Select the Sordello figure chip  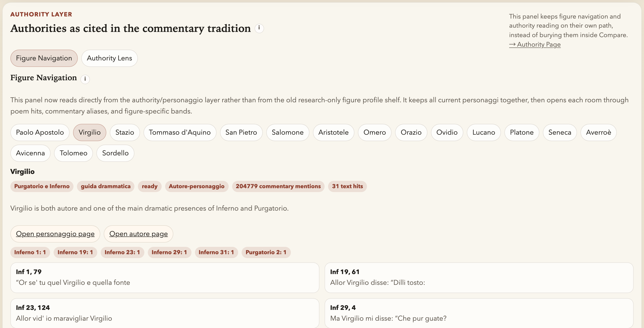tap(115, 153)
